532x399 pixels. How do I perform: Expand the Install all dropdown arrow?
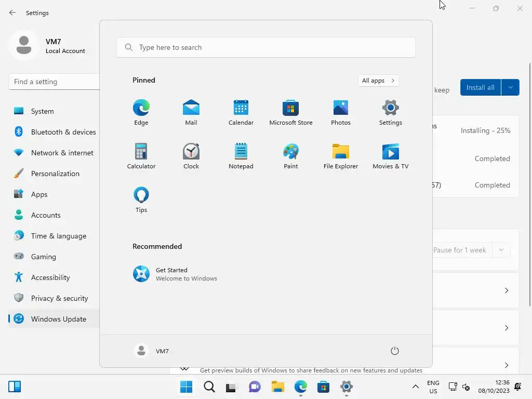510,87
